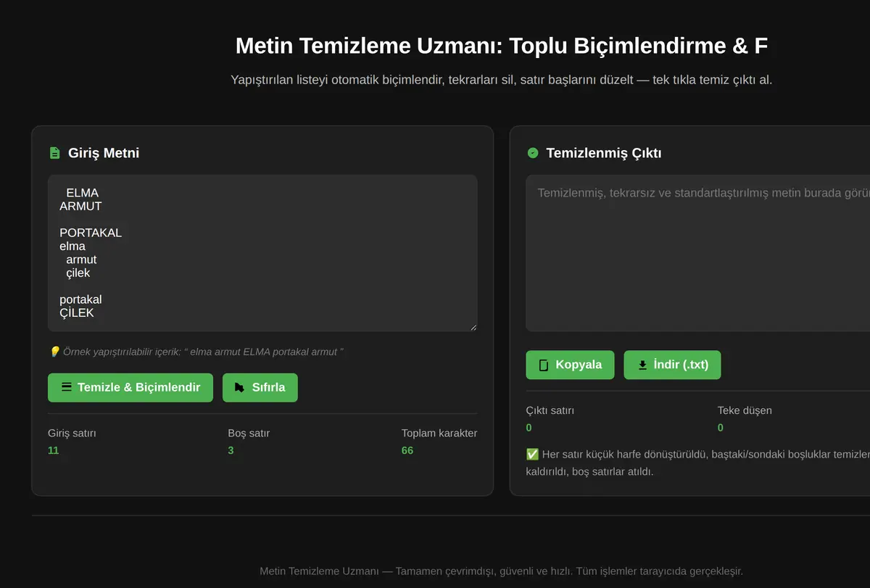The height and width of the screenshot is (588, 870).
Task: Click the subtitle starting with Yapıştırılan listeyi
Action: coord(502,80)
